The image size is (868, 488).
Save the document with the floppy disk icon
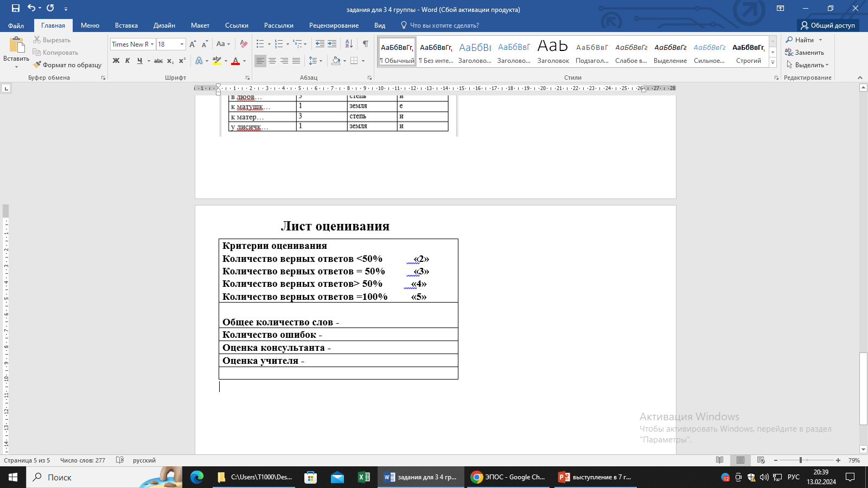point(15,8)
